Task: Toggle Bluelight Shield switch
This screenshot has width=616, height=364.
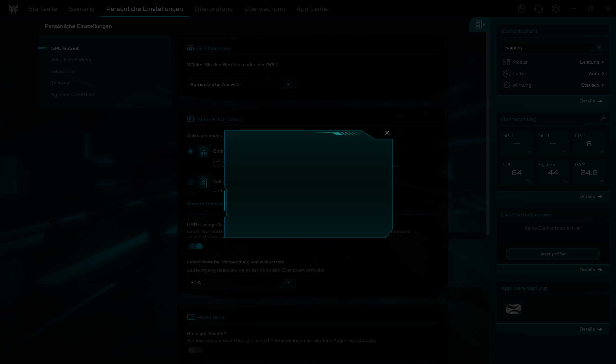Action: 195,350
